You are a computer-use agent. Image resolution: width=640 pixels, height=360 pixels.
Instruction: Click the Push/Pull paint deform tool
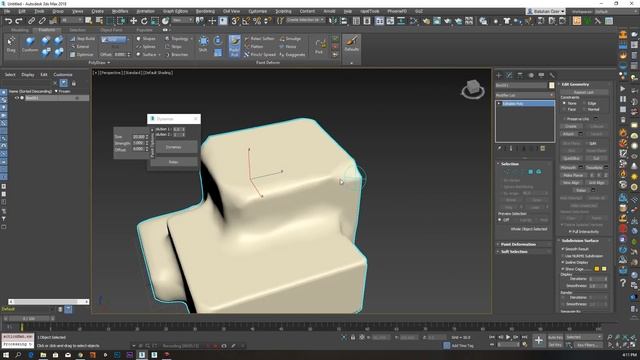tap(234, 45)
